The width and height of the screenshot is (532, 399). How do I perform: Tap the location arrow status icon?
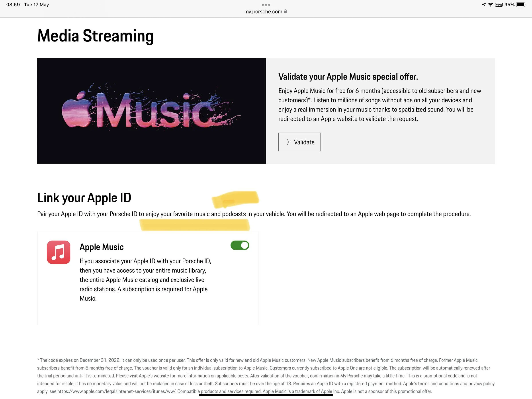point(484,5)
